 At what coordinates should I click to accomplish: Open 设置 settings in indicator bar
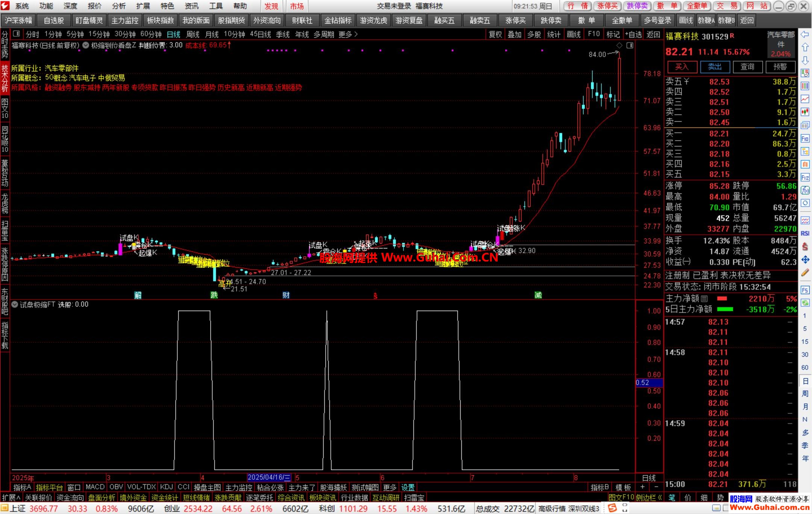coord(408,487)
